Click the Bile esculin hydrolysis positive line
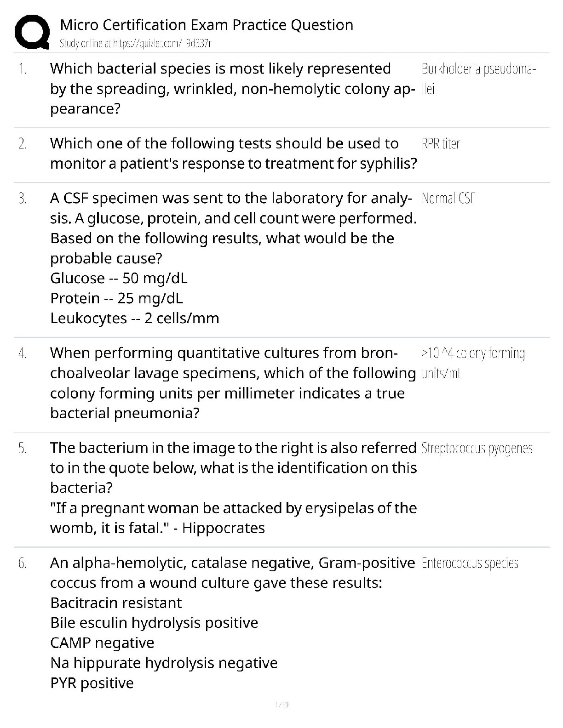This screenshot has height=728, width=563. 154,623
